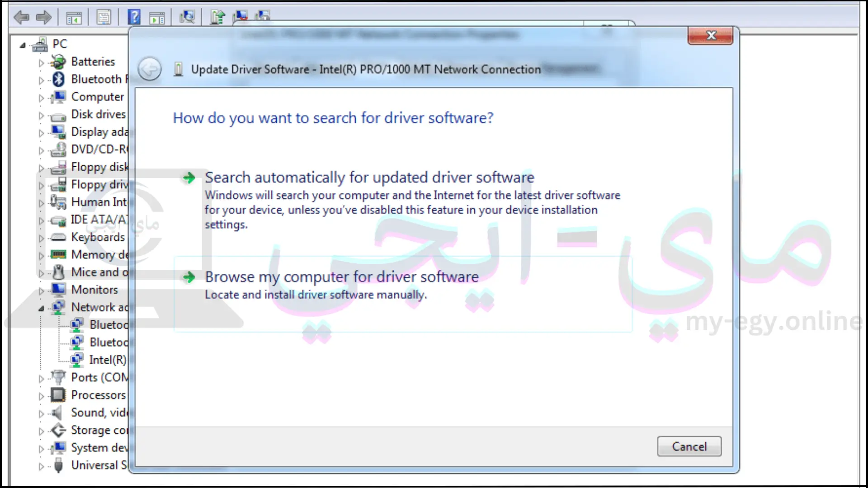This screenshot has width=868, height=488.
Task: Select the Universal Serial Bus icon
Action: 58,465
